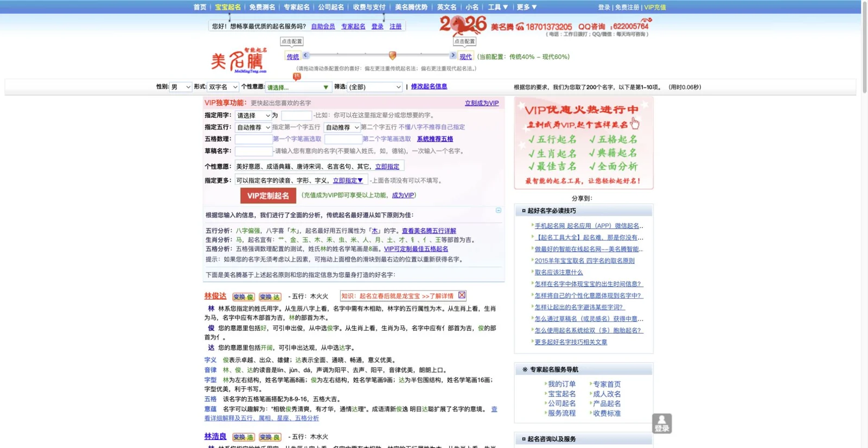The image size is (868, 448).
Task: Open 美名腾优势 in the top navigation
Action: click(411, 7)
